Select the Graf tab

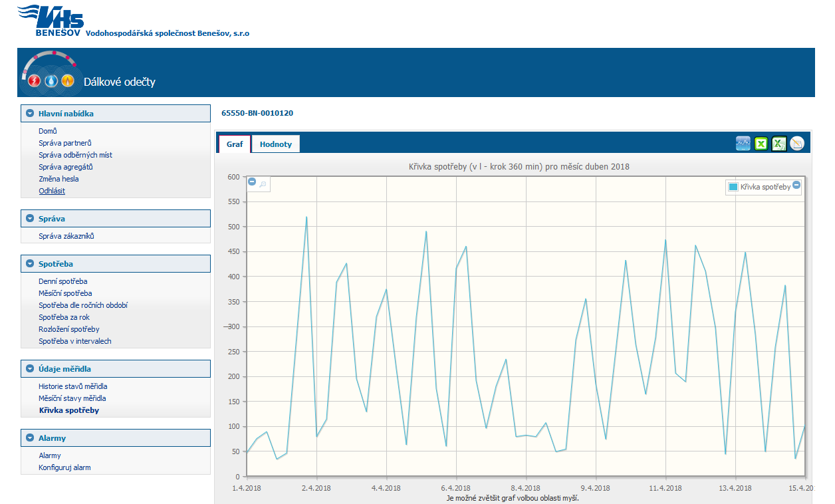(234, 144)
